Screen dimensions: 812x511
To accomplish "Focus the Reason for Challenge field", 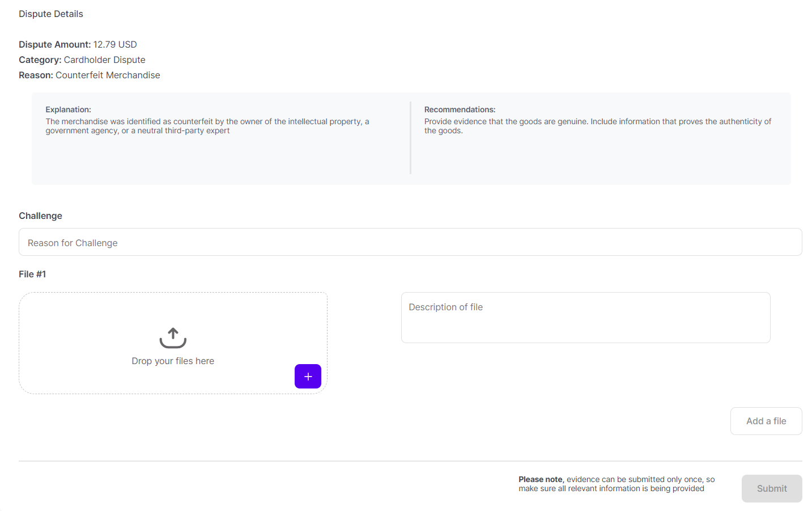I will click(x=410, y=243).
